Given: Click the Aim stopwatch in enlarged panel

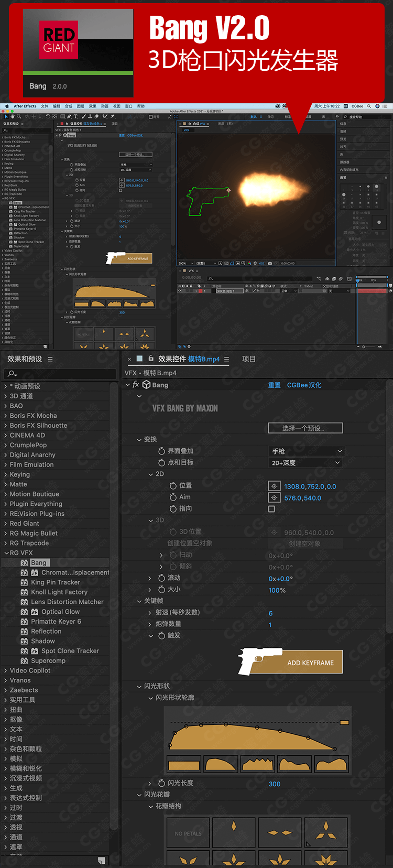Looking at the screenshot, I should point(173,497).
